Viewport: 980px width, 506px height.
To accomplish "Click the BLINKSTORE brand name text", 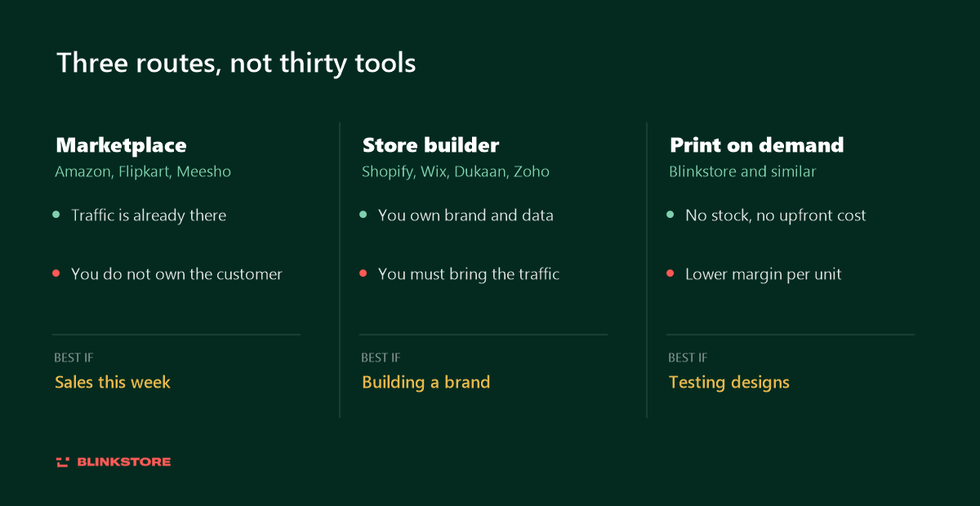I will point(124,462).
